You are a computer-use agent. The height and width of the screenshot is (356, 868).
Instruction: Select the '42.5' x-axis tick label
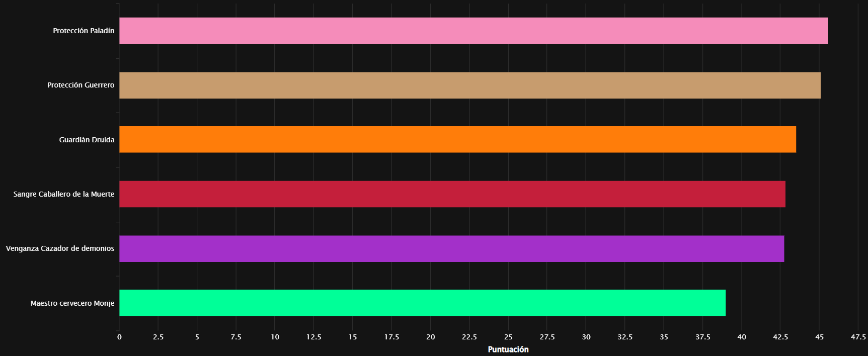tap(780, 337)
